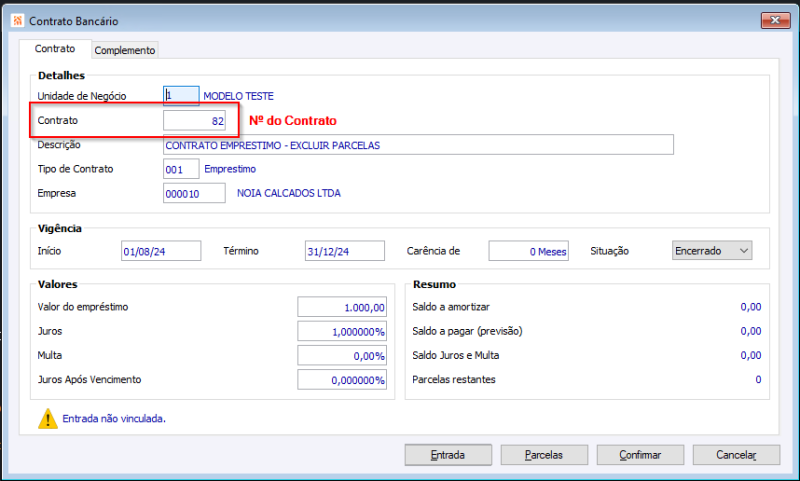Click the 'Parcelas restantes' label
Screen dimensions: 800x481
coord(454,379)
